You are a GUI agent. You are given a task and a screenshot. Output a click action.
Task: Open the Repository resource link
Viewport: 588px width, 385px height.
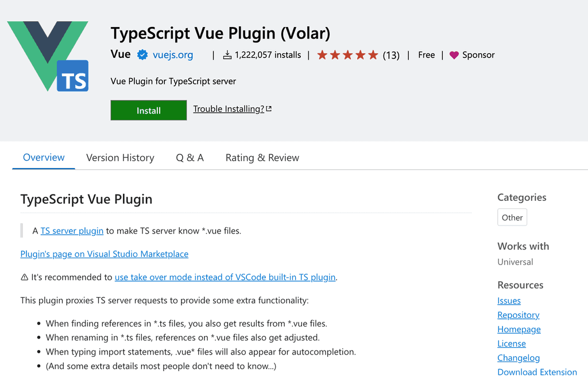tap(518, 315)
